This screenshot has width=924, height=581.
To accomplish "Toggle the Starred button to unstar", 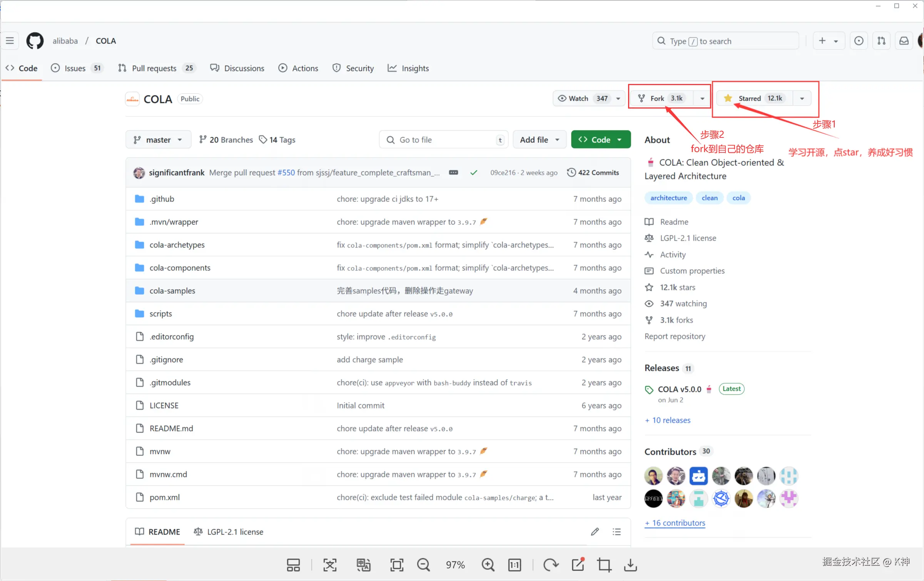I will pyautogui.click(x=749, y=99).
